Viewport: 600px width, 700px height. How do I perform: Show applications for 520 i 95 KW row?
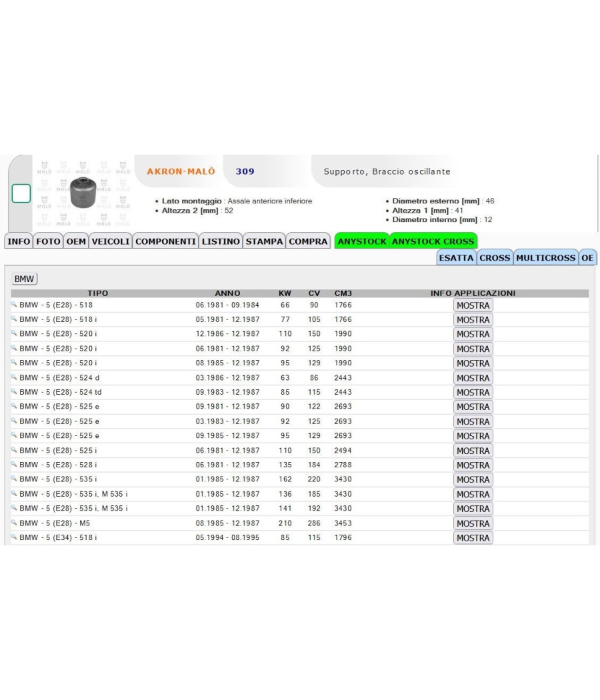(473, 363)
